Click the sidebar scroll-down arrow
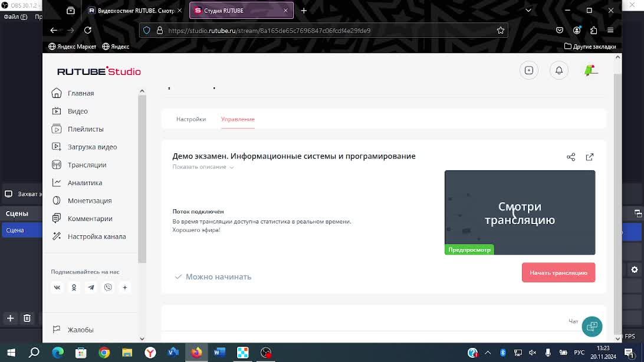 coord(142,338)
